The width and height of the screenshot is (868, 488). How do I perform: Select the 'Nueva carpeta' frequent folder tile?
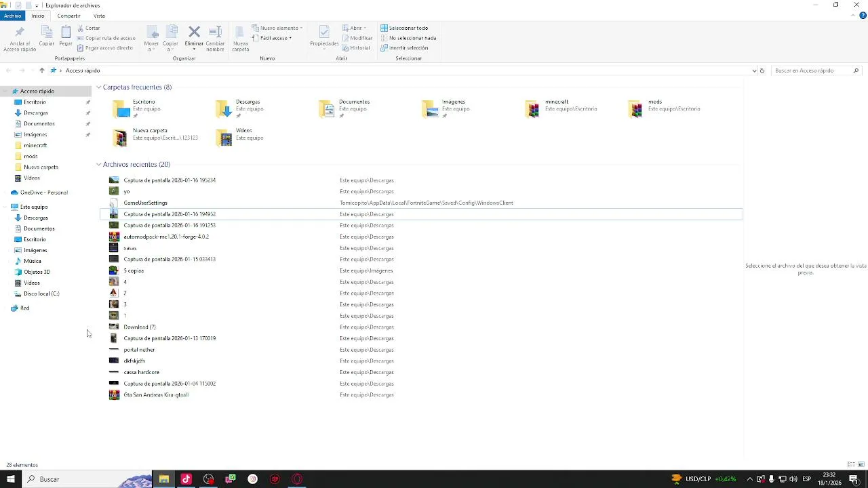point(156,137)
